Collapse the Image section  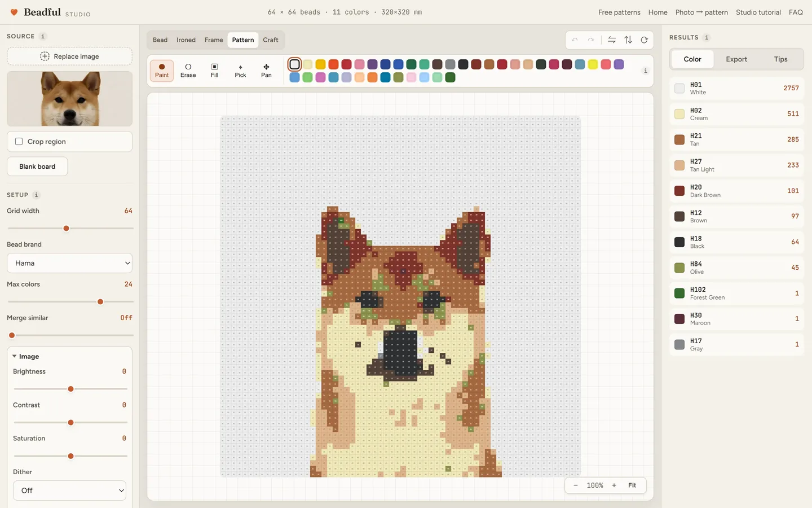click(x=26, y=357)
